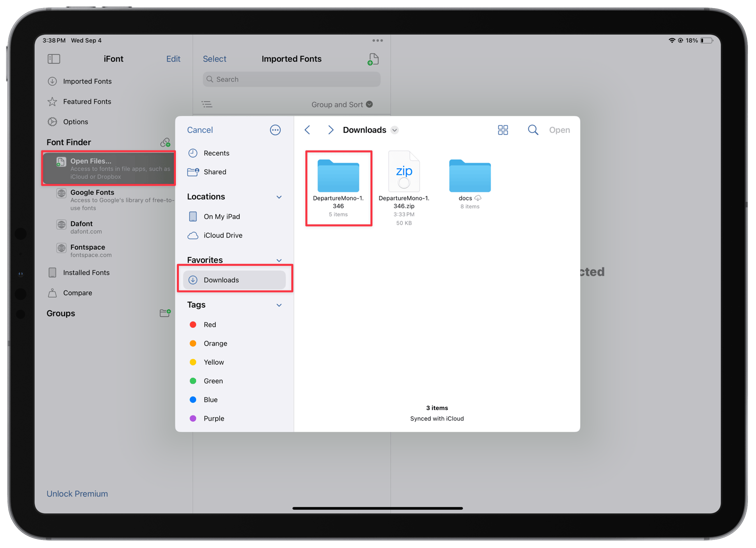This screenshot has width=756, height=548.
Task: Click the Font Finder pill icon
Action: pos(165,142)
